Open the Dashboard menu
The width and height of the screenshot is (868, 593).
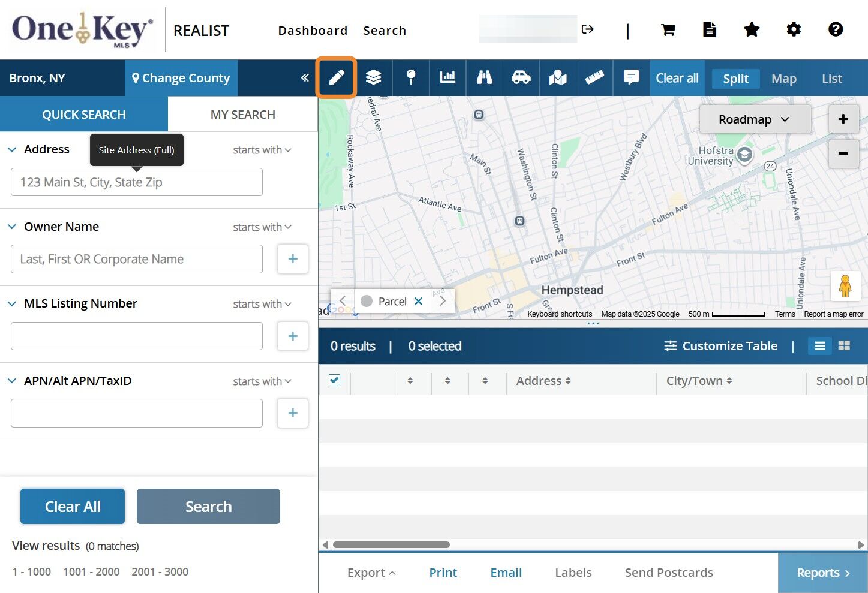[x=313, y=30]
